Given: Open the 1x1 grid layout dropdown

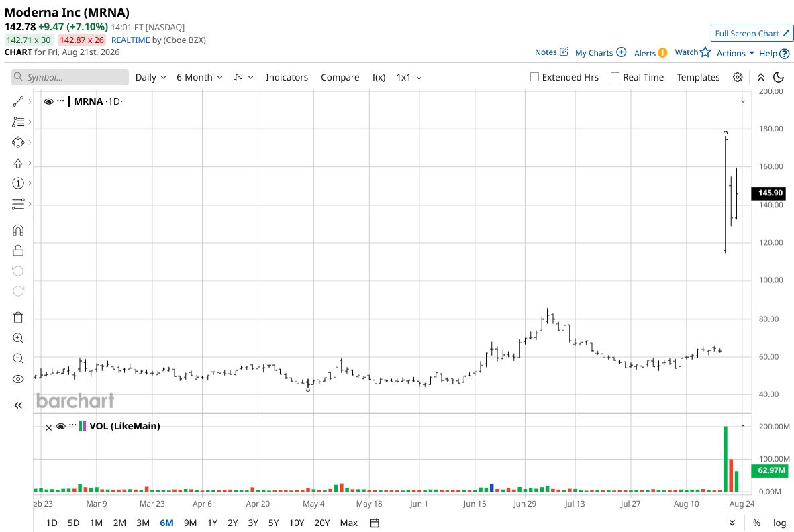Looking at the screenshot, I should click(x=409, y=77).
